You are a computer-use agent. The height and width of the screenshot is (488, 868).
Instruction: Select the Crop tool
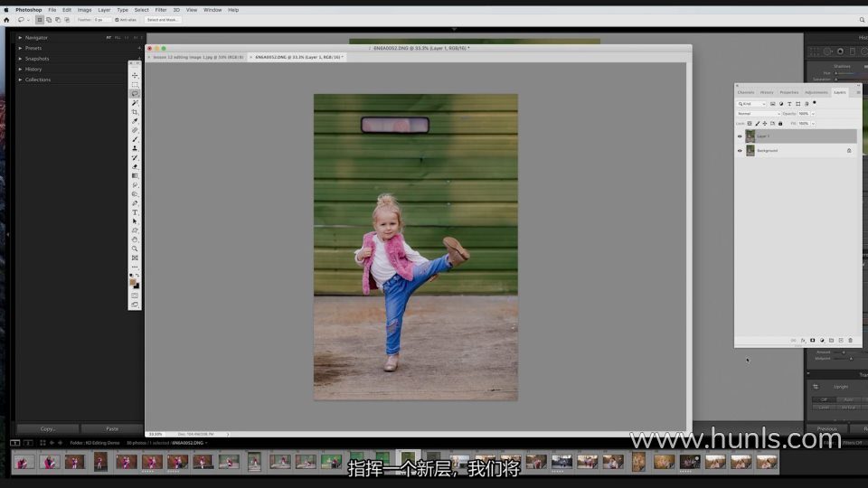coord(135,112)
